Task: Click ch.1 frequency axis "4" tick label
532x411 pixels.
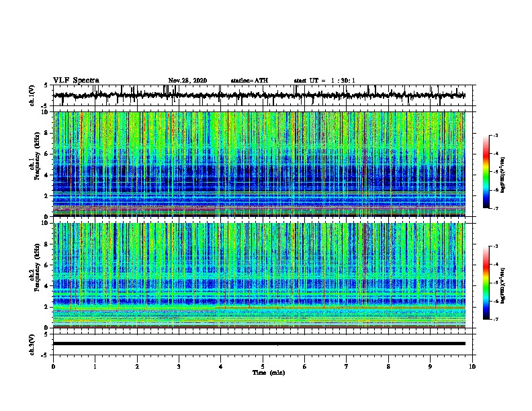Action: point(47,175)
